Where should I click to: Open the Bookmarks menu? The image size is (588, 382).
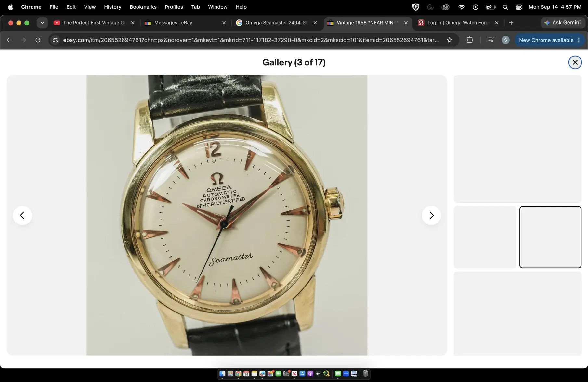click(x=143, y=7)
